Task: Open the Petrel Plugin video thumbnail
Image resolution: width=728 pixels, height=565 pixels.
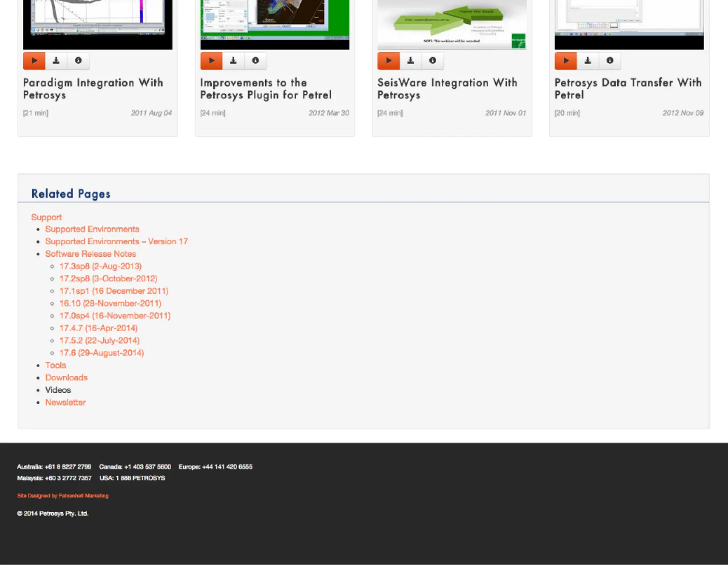Action: [275, 24]
